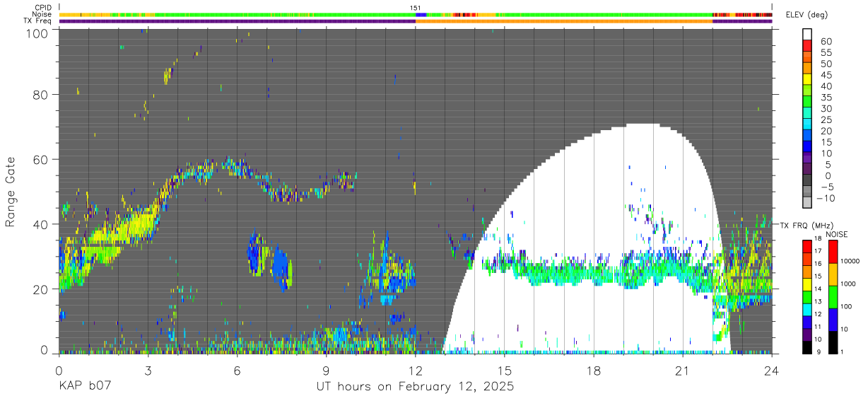Click the 'Range Gate' vertical axis title
Image resolution: width=868 pixels, height=401 pixels.
tap(11, 191)
